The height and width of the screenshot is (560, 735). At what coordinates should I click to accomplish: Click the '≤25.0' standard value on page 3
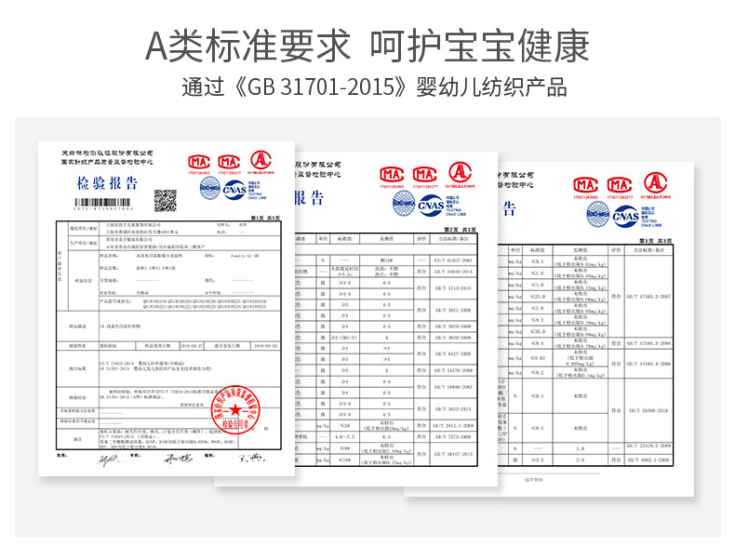(538, 297)
